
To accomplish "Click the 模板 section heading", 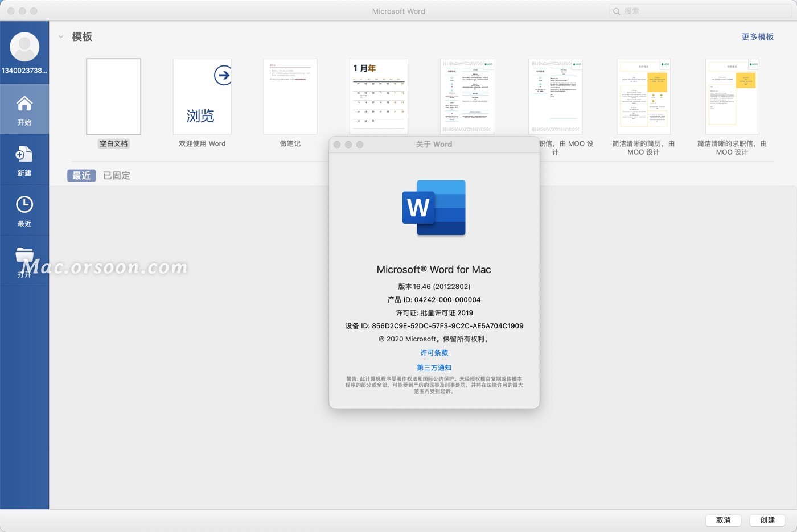I will (82, 37).
